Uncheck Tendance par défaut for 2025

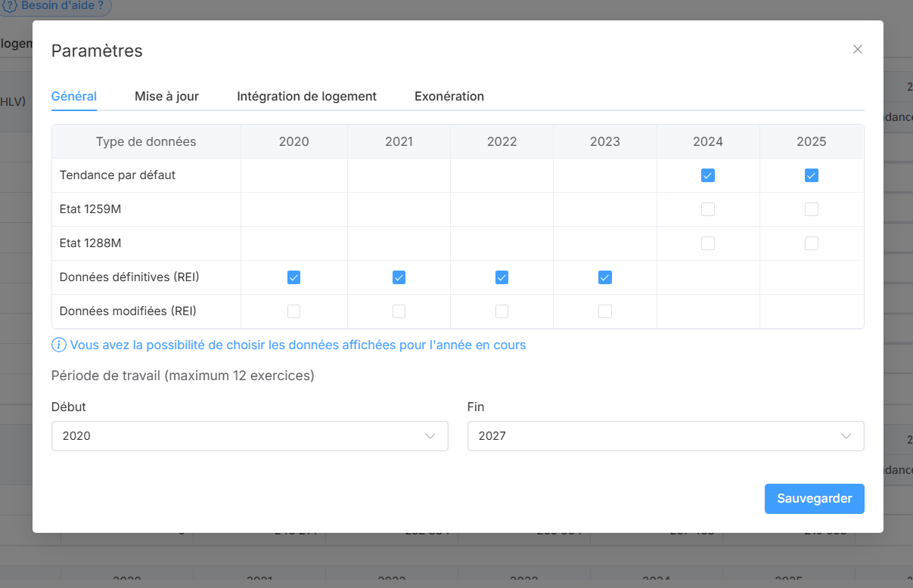[x=812, y=175]
